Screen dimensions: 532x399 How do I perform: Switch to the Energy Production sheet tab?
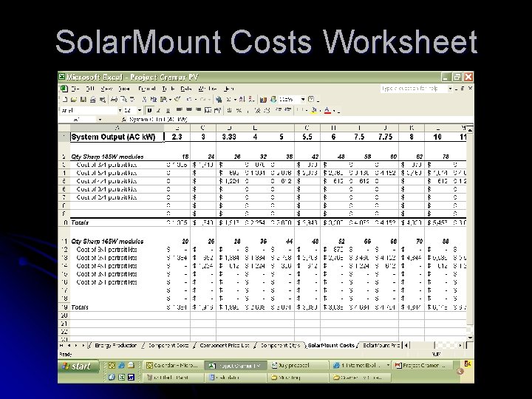point(116,345)
